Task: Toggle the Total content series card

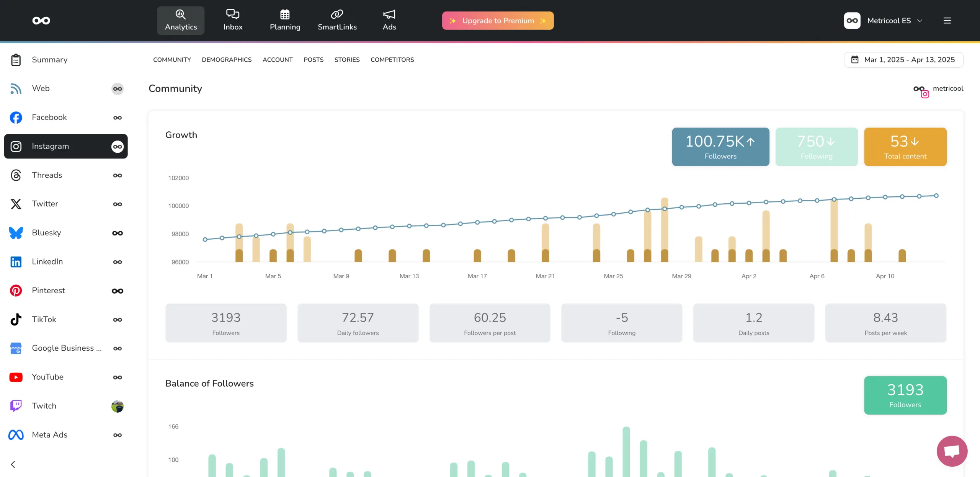Action: coord(905,147)
